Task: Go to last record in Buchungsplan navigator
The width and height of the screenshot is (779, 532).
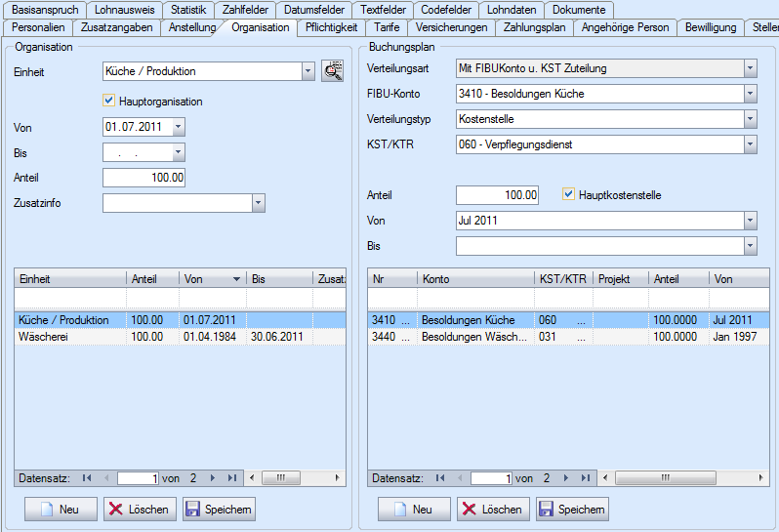Action: 586,478
